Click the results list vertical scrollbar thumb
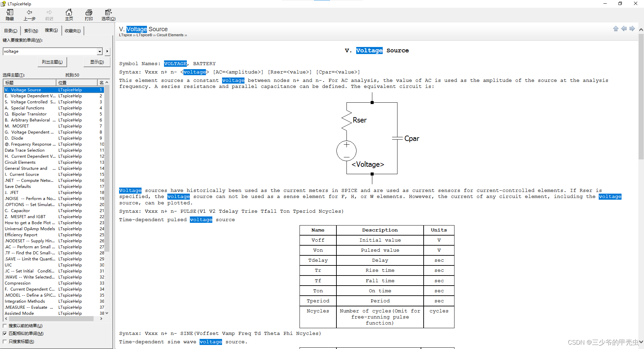The width and height of the screenshot is (644, 349). point(107,168)
